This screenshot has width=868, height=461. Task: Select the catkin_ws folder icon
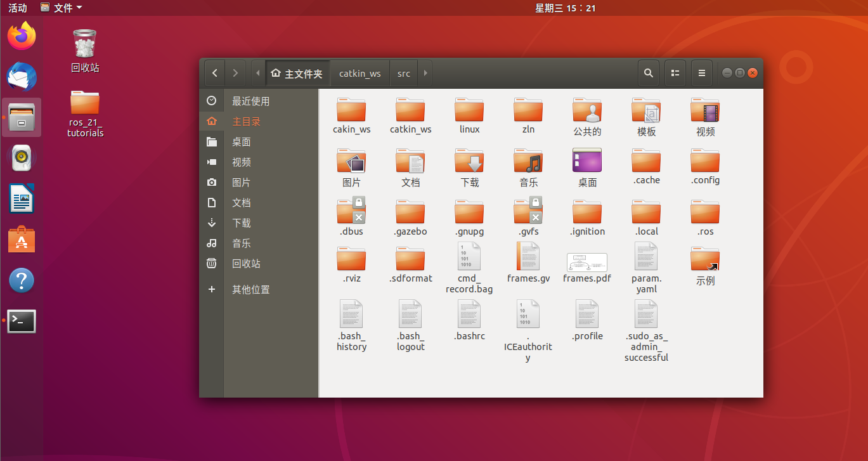tap(410, 110)
